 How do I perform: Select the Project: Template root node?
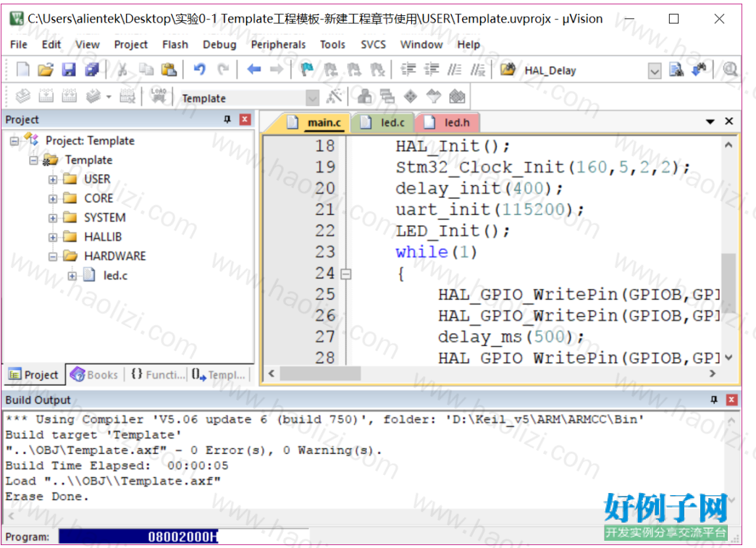click(x=90, y=140)
